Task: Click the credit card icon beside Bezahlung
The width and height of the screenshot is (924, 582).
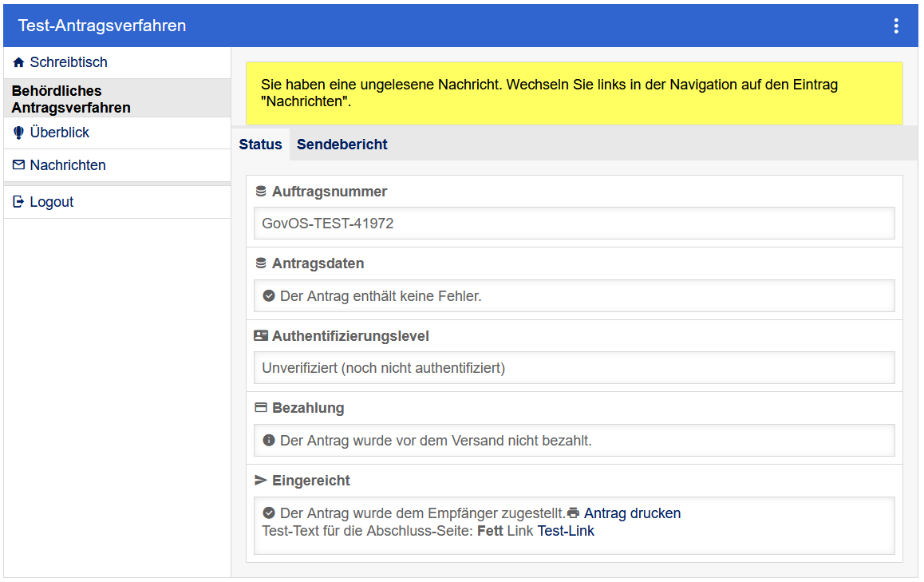Action: pyautogui.click(x=261, y=408)
